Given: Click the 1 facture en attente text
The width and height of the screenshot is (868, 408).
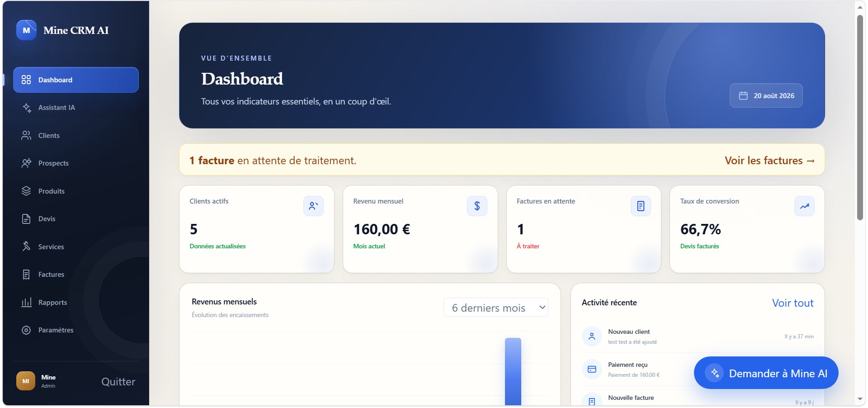Looking at the screenshot, I should click(x=273, y=161).
